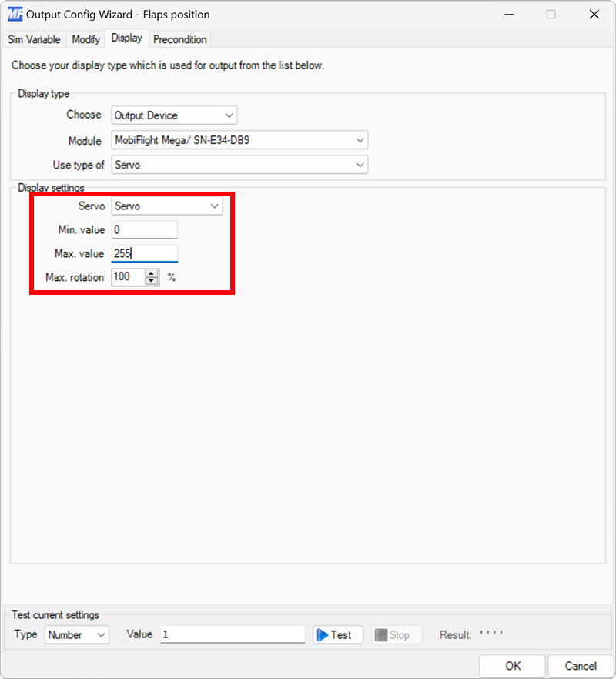
Task: Confirm the configuration with OK
Action: (511, 666)
